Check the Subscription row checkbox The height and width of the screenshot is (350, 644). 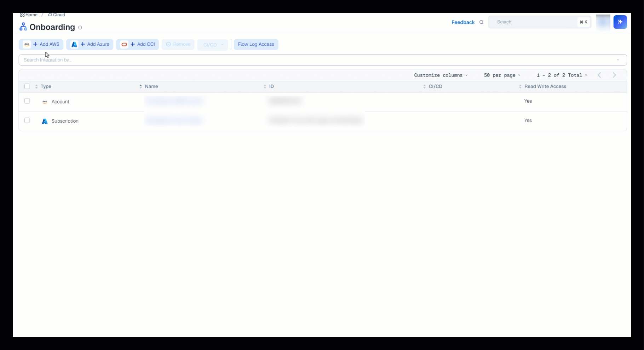(x=27, y=120)
